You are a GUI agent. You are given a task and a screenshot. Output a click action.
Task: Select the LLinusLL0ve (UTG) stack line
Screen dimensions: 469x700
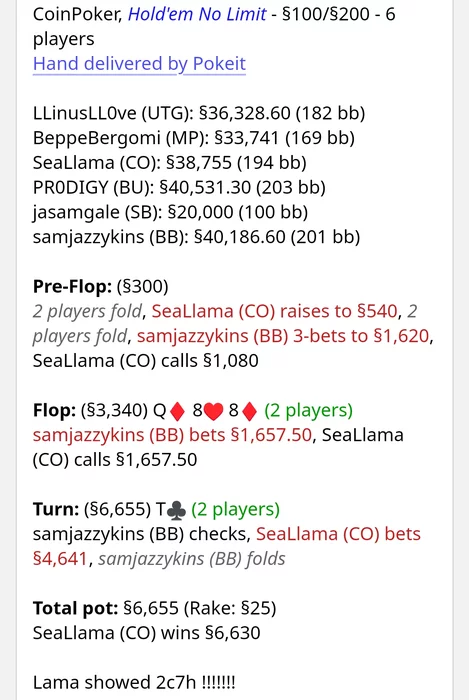click(199, 113)
